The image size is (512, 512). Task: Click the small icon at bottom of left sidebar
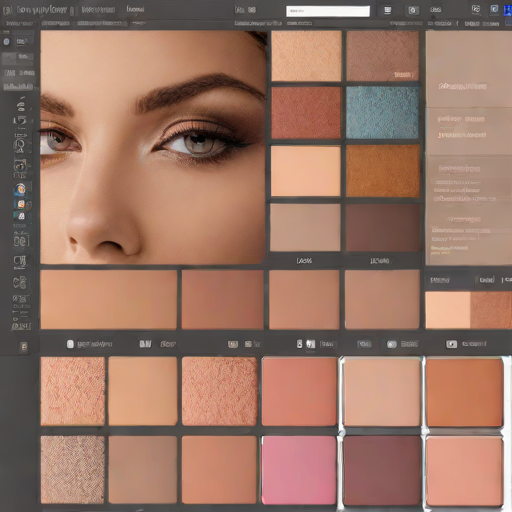(23, 347)
